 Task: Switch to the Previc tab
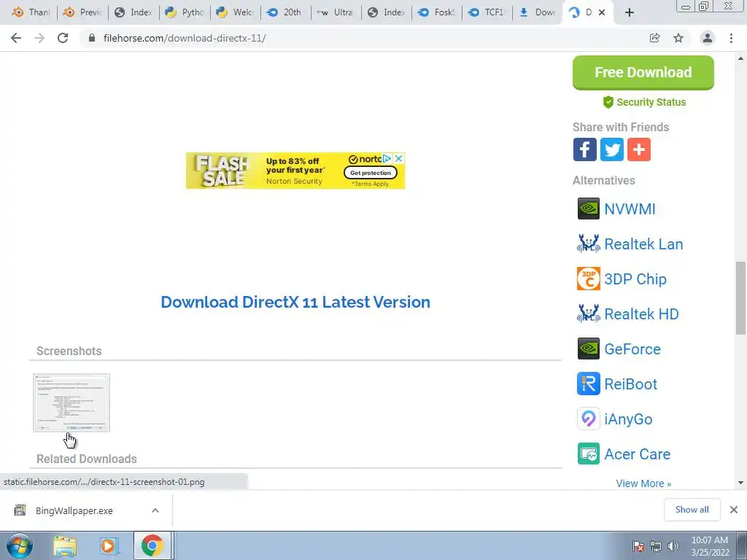point(82,12)
